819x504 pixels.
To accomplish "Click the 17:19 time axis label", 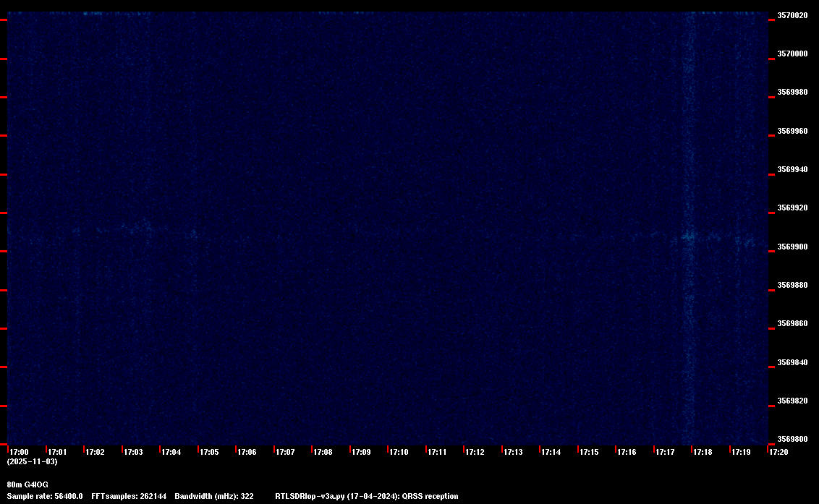I will 741,452.
